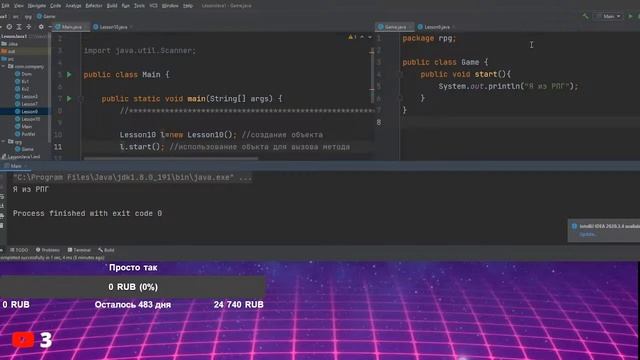Click the vertical scrollbar of Main.java editor

coord(372,76)
